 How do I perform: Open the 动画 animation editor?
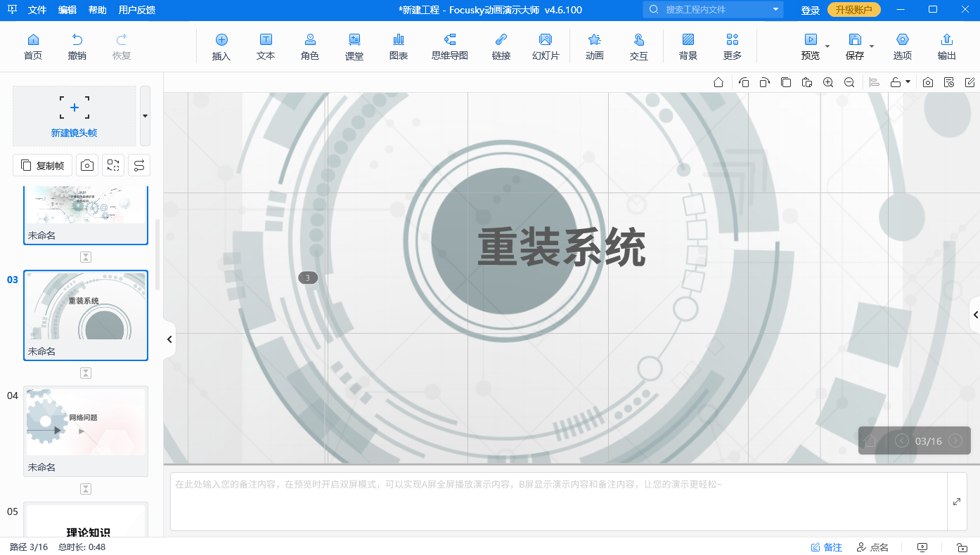click(595, 46)
